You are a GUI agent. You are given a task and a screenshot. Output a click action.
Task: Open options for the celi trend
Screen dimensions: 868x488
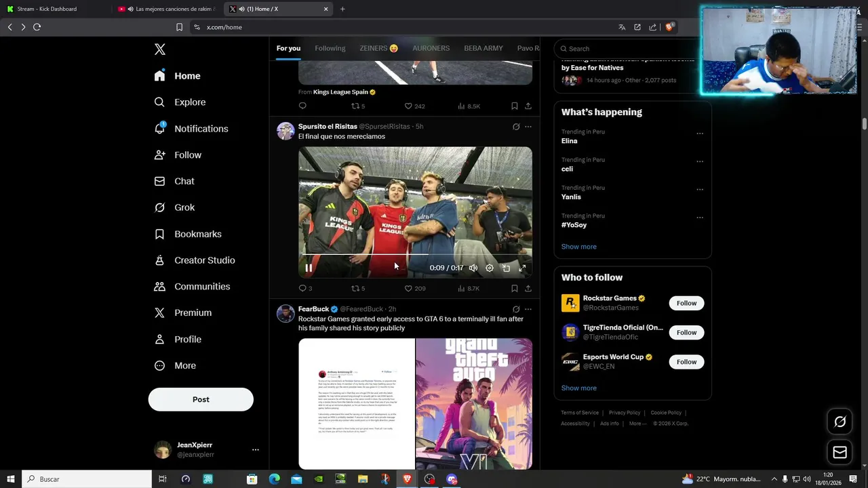700,161
